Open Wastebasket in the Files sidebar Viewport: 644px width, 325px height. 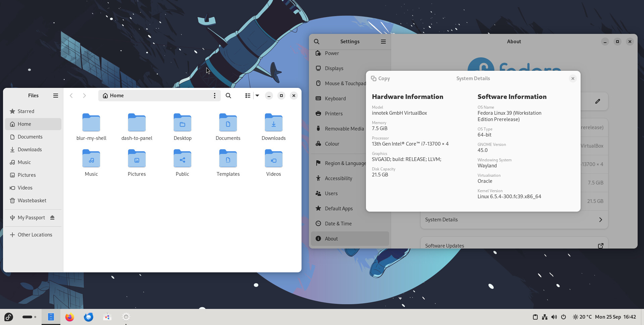pos(33,201)
